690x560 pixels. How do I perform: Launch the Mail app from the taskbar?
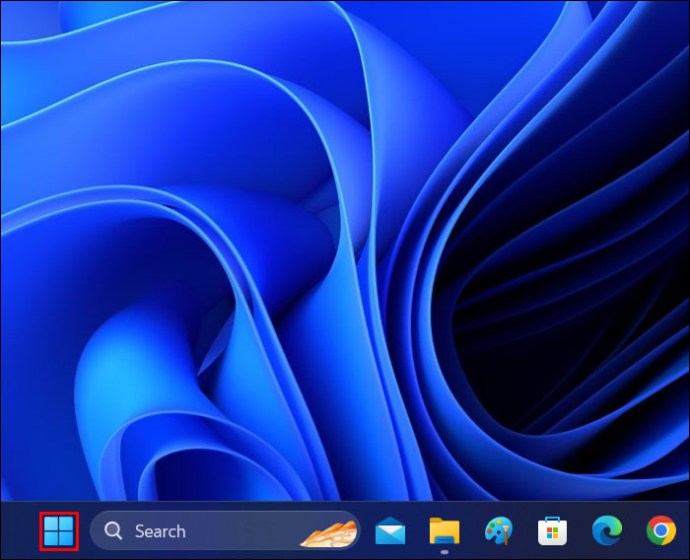390,530
